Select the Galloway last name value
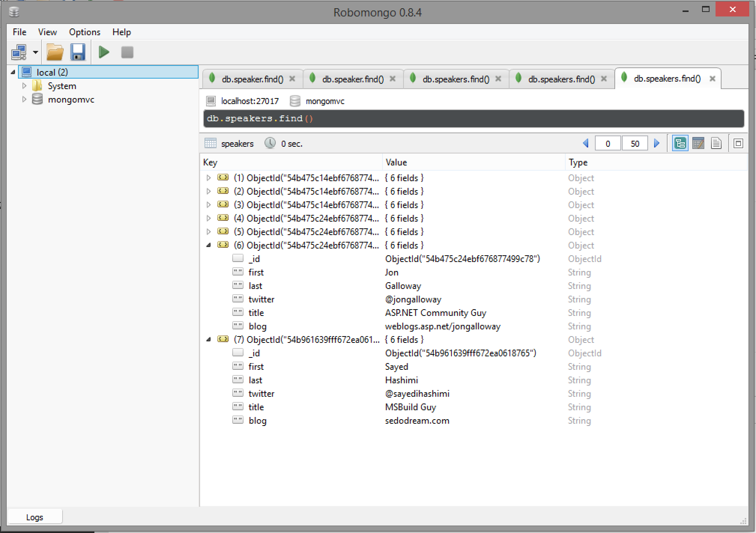756x533 pixels. (x=403, y=286)
